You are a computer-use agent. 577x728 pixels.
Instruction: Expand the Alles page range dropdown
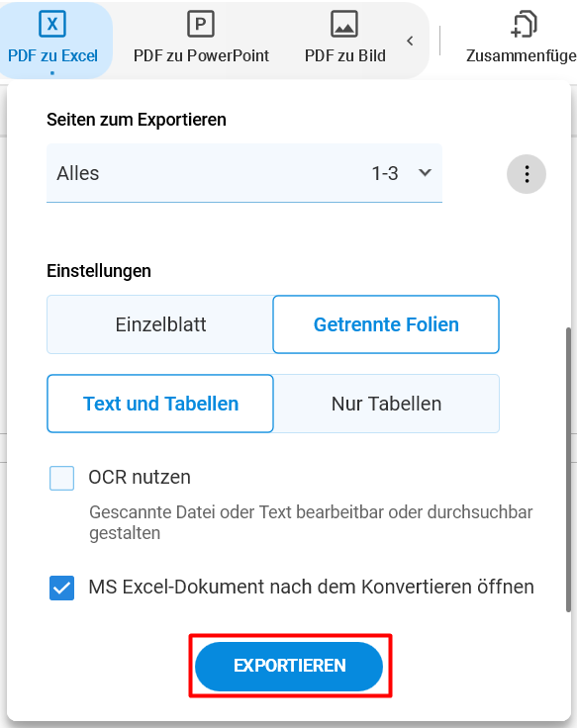click(x=244, y=173)
